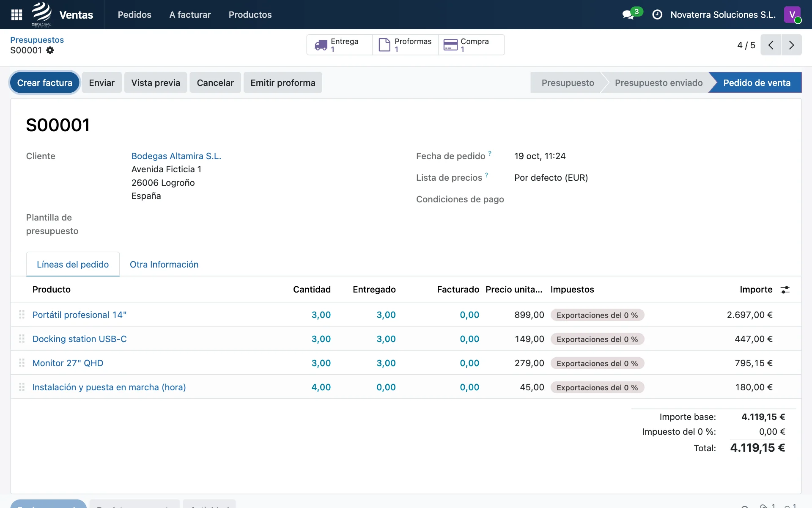The image size is (812, 508).
Task: Grab the handle of Instalación y puesta row
Action: coord(22,387)
